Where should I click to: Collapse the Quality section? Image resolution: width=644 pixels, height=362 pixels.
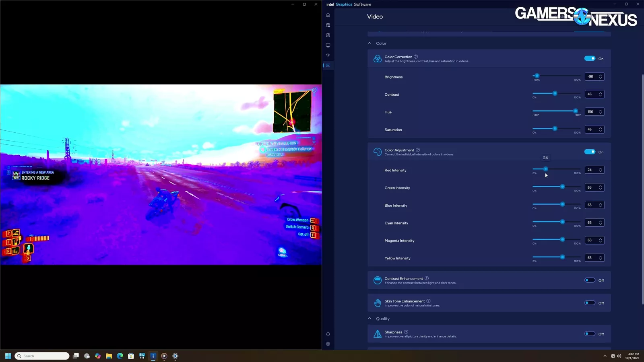[x=369, y=319]
